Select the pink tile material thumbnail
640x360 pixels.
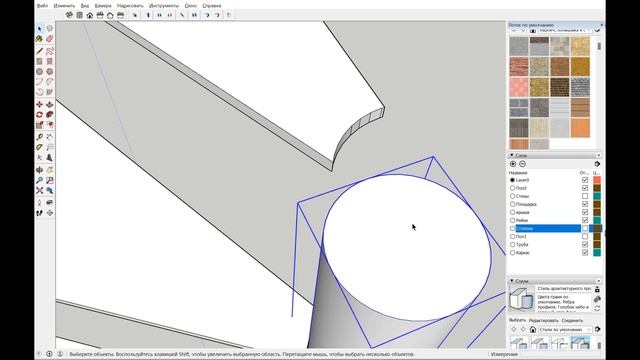click(x=519, y=87)
